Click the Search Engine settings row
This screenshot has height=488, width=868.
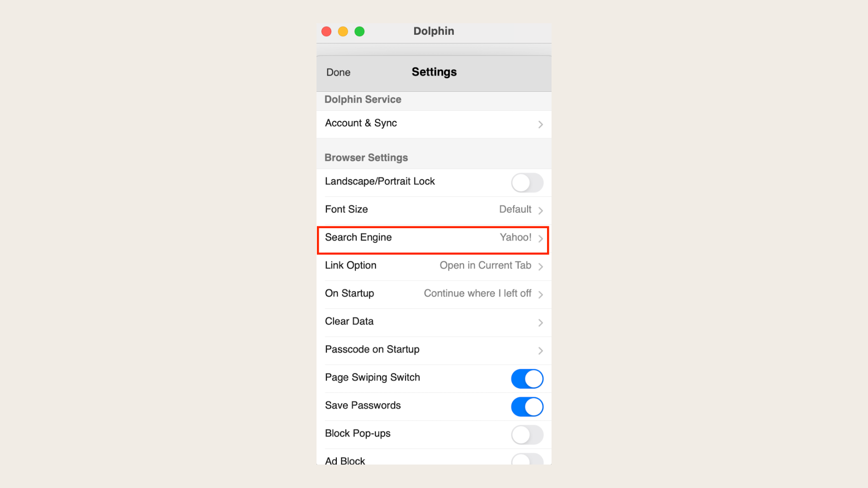[434, 237]
